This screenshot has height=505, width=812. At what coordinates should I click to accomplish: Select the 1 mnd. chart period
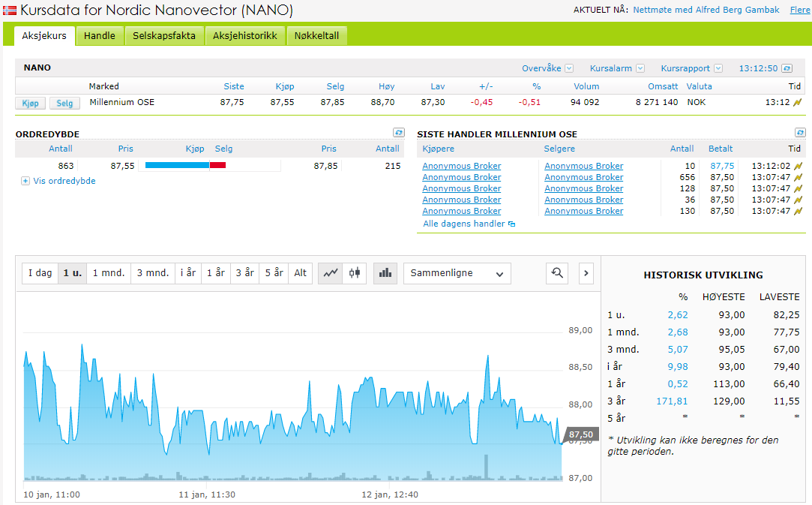[109, 273]
